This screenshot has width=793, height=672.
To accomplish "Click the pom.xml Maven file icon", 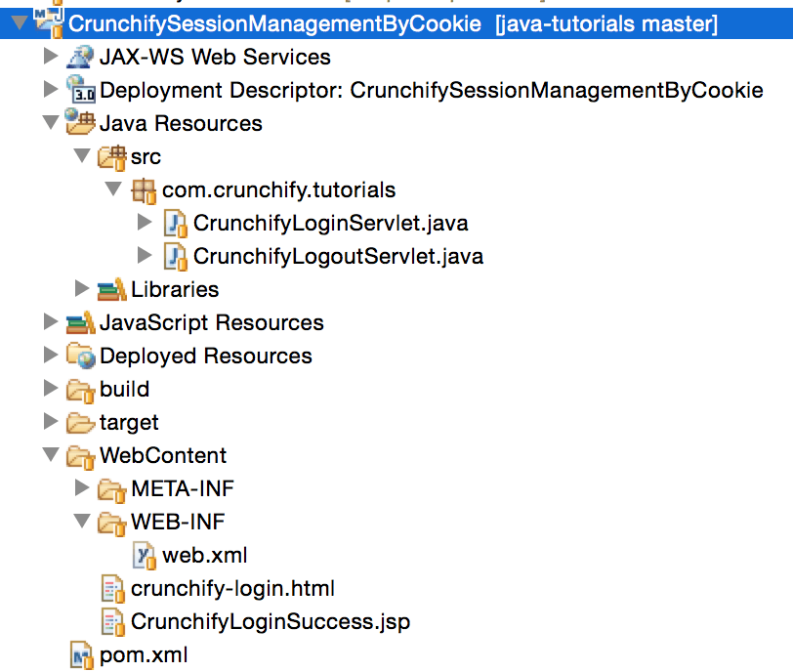I will [x=81, y=655].
